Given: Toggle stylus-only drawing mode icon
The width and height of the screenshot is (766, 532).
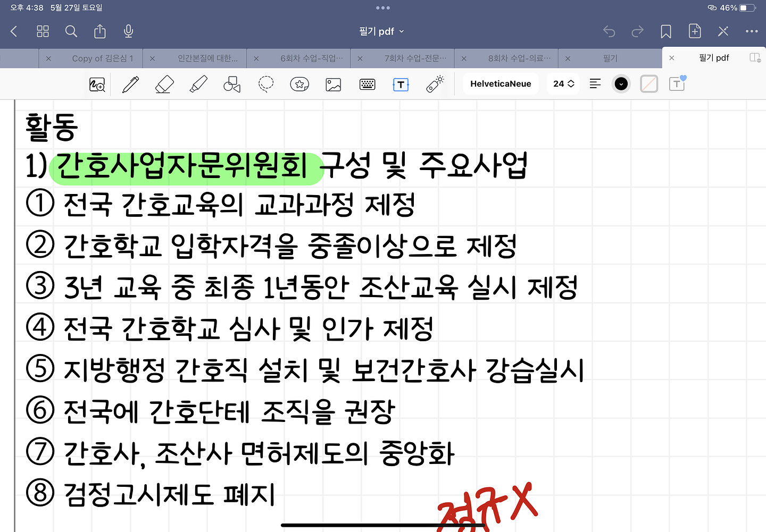Looking at the screenshot, I should 723,31.
